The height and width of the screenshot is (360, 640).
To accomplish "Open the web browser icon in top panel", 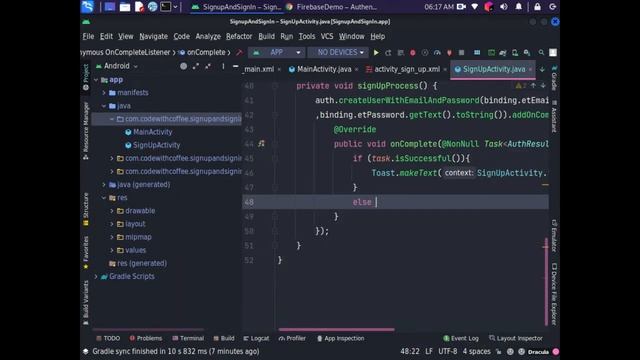I will tap(153, 7).
